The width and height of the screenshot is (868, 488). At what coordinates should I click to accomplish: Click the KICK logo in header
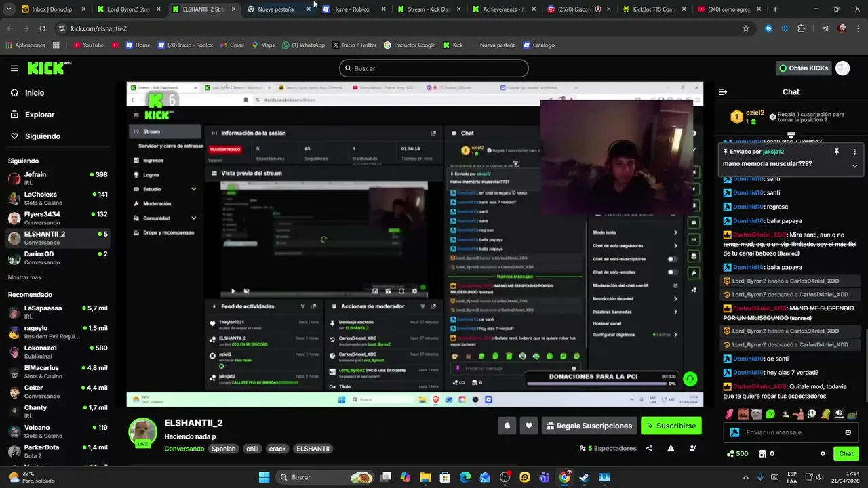(x=49, y=68)
